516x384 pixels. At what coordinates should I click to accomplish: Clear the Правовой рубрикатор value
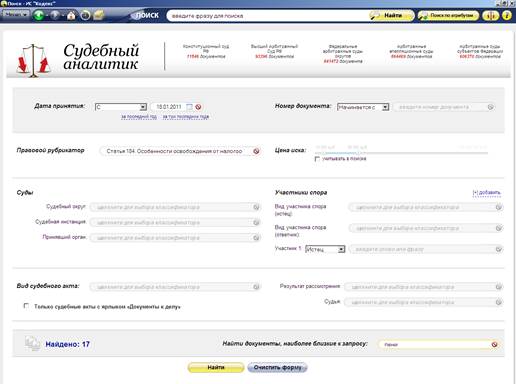256,151
